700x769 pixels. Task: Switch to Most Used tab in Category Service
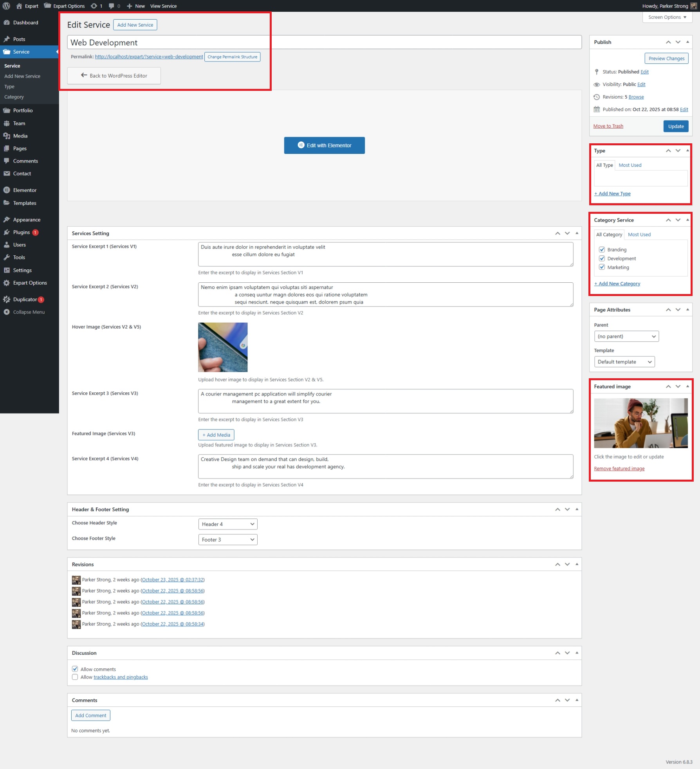tap(639, 235)
